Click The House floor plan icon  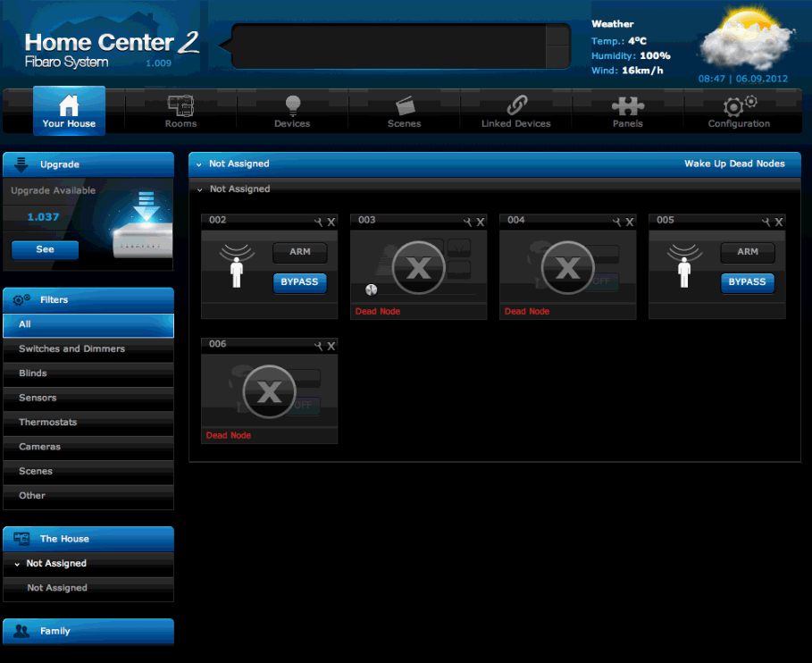21,539
